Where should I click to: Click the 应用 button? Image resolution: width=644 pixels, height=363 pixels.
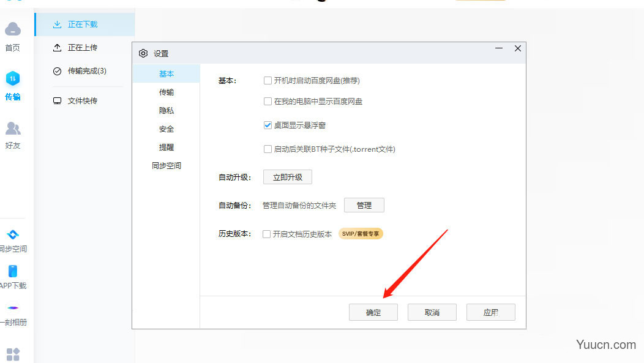tap(491, 312)
